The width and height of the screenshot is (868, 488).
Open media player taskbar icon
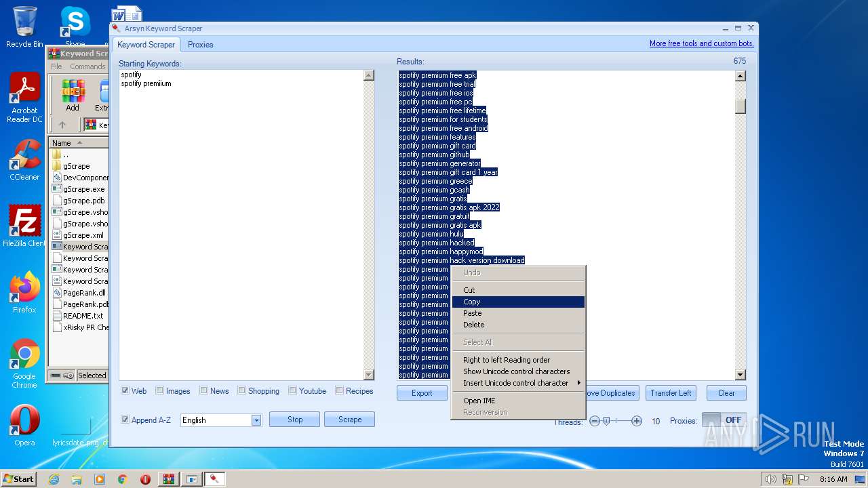point(100,479)
